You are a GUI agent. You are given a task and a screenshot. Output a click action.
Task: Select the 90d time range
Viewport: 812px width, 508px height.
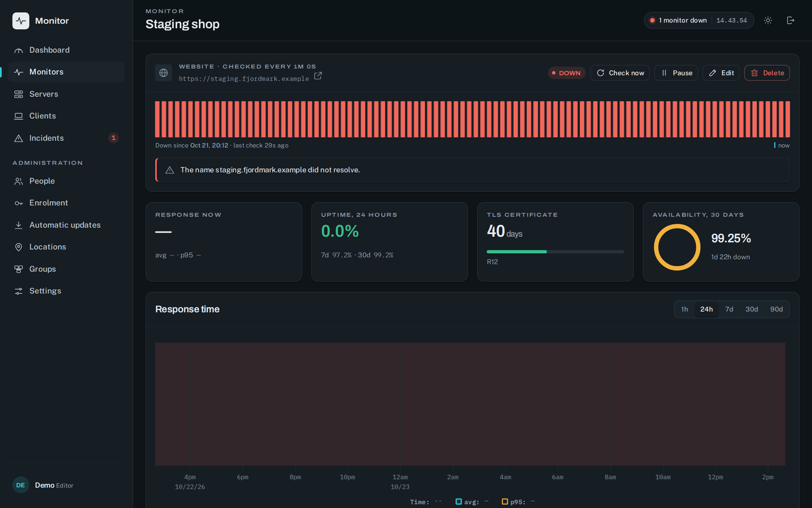(776, 309)
